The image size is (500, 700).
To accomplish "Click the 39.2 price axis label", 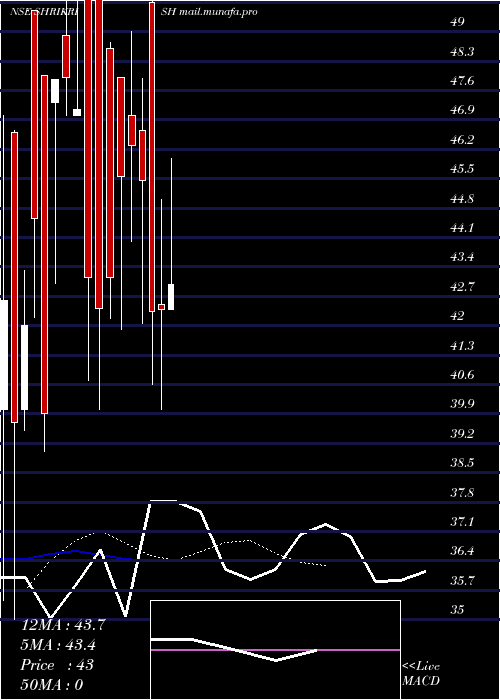I will pyautogui.click(x=462, y=433).
